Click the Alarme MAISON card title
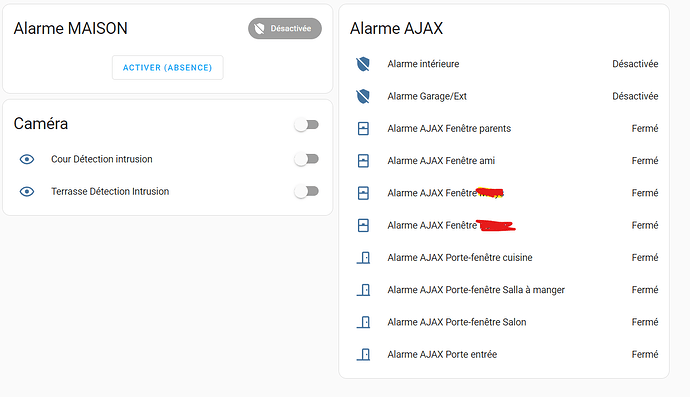Screen dimensions: 690x397 coord(70,29)
